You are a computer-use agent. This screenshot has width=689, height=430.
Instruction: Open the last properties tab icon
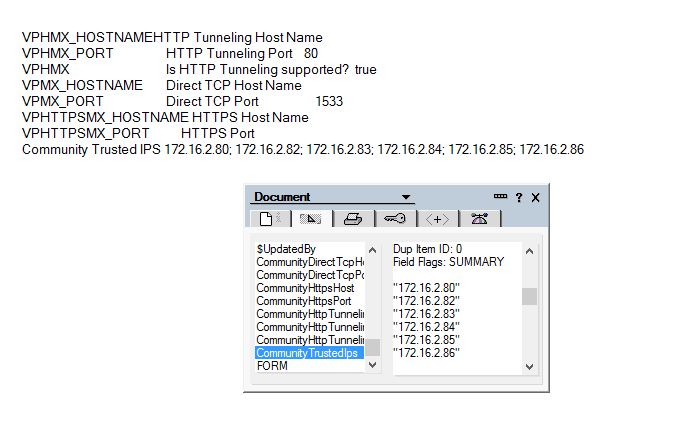coord(479,218)
